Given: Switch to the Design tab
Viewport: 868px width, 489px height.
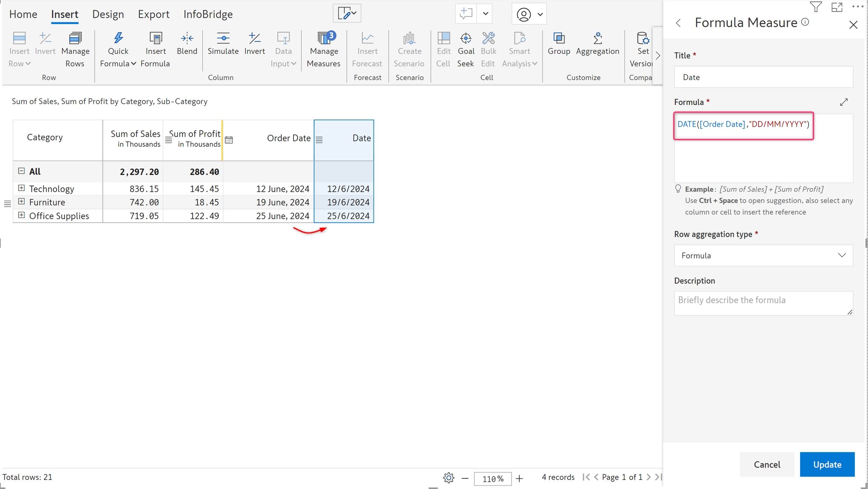Looking at the screenshot, I should 108,14.
